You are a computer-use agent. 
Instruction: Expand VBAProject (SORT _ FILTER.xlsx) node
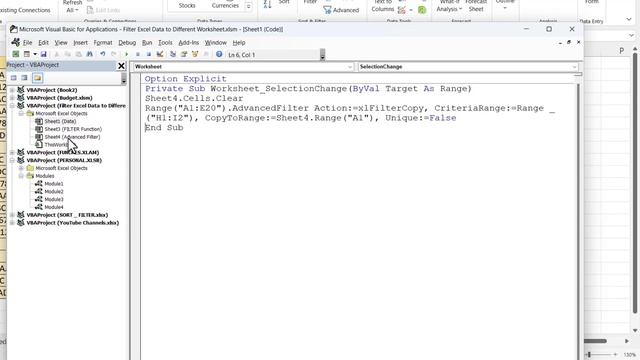coord(12,215)
